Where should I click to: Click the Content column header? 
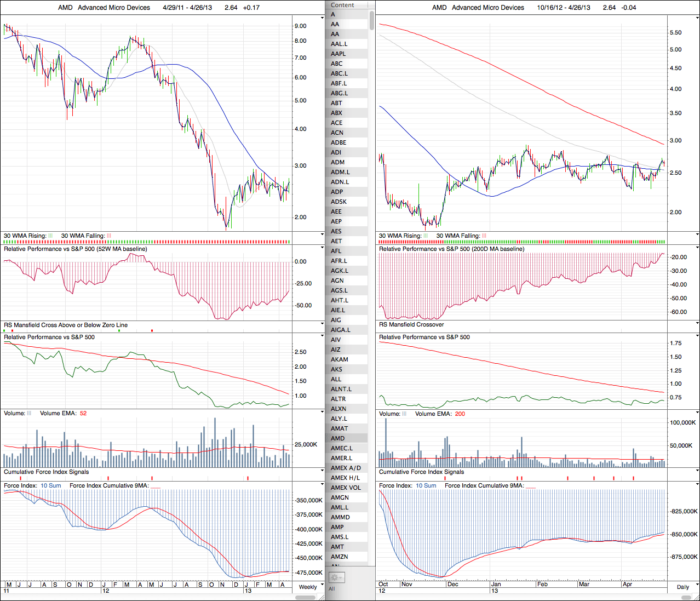pyautogui.click(x=343, y=5)
